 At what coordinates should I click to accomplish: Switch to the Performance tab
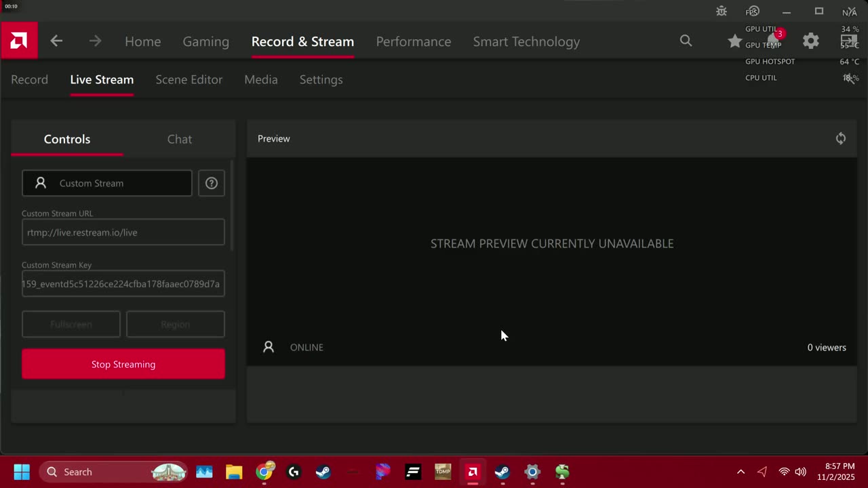(x=414, y=41)
